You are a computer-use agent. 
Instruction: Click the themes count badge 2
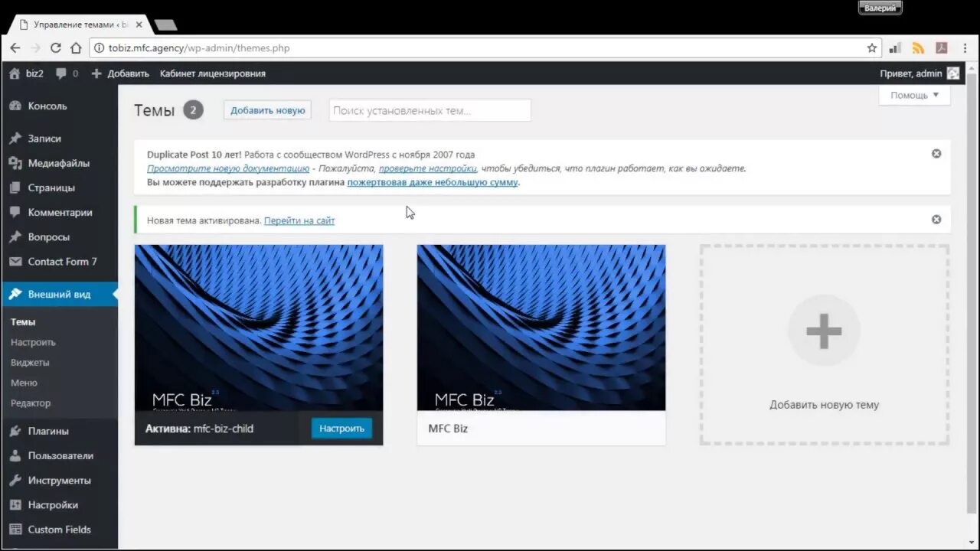(x=193, y=110)
